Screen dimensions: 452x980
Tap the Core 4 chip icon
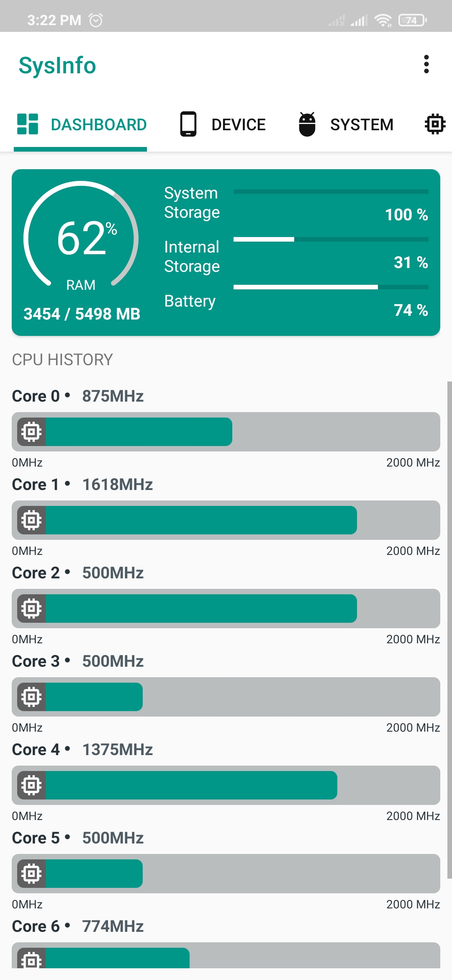(x=32, y=785)
